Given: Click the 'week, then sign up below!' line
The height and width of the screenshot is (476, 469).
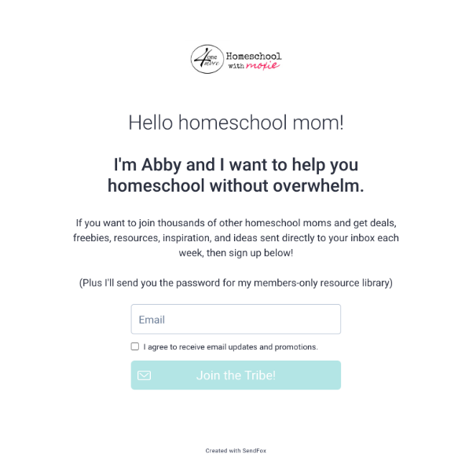Looking at the screenshot, I should (x=236, y=253).
